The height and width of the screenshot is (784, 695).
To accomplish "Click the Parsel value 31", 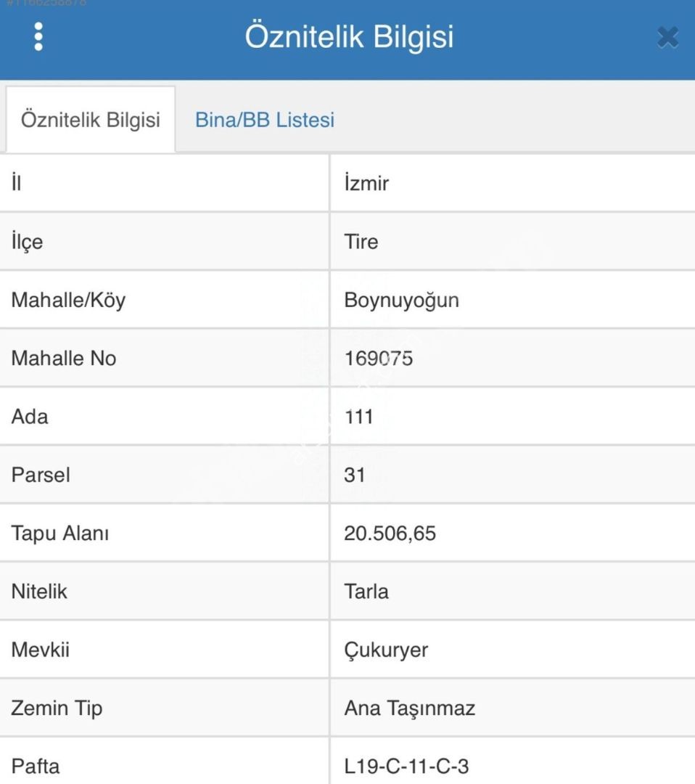I will (x=354, y=475).
